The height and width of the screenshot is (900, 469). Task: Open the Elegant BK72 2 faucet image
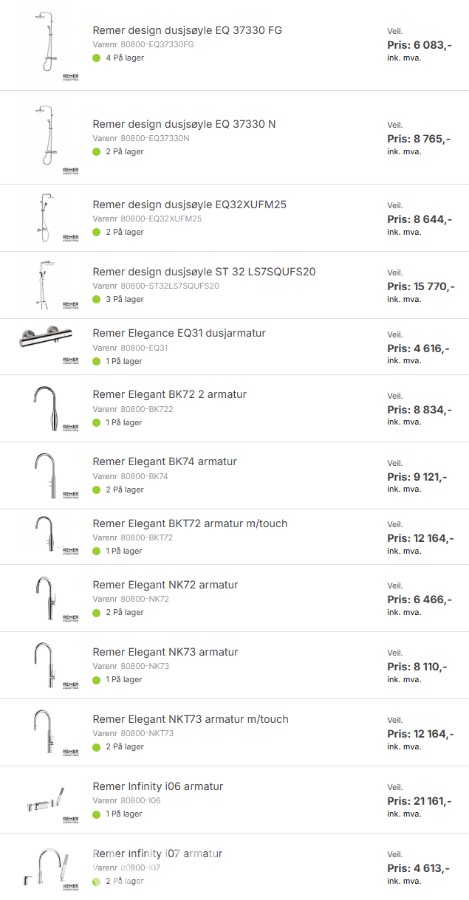pos(51,408)
